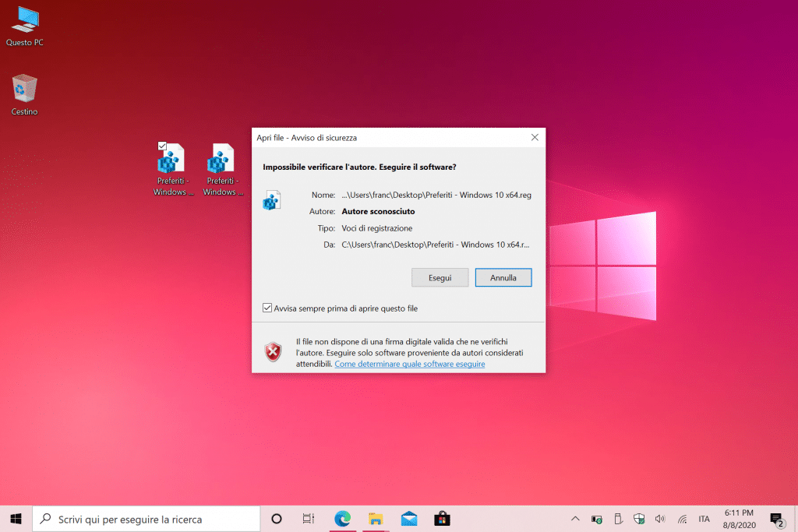Open 'Come determinare quale software eseguire' link
The width and height of the screenshot is (798, 532).
pyautogui.click(x=410, y=364)
